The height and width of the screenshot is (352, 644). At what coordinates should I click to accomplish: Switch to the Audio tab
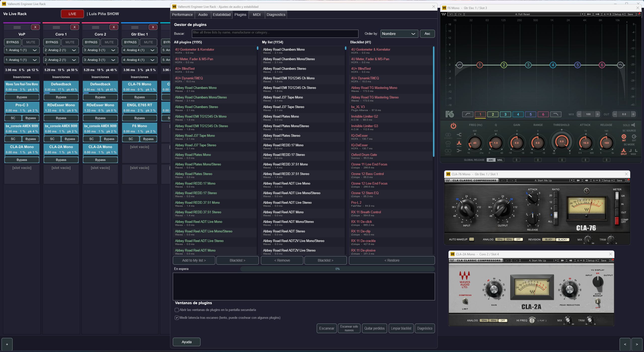(203, 15)
